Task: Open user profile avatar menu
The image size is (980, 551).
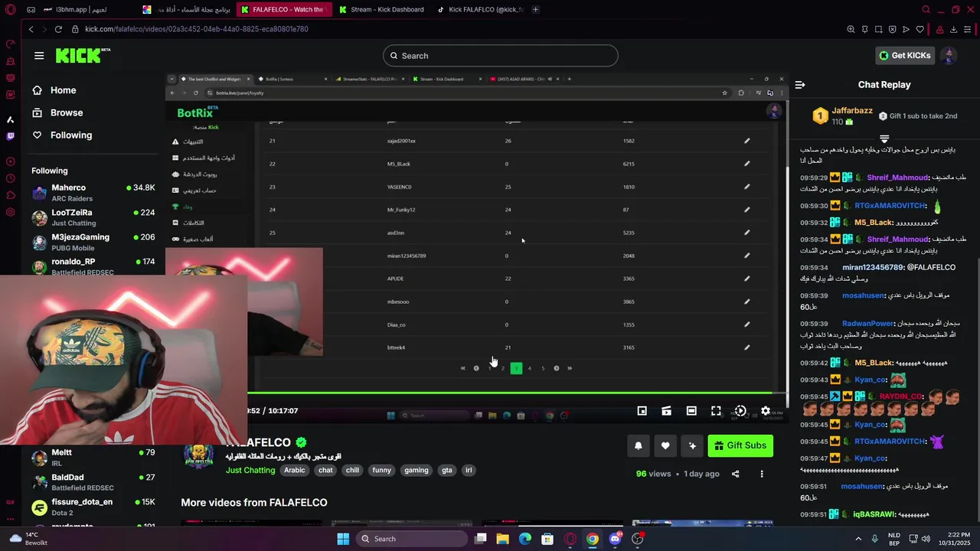Action: [x=949, y=56]
